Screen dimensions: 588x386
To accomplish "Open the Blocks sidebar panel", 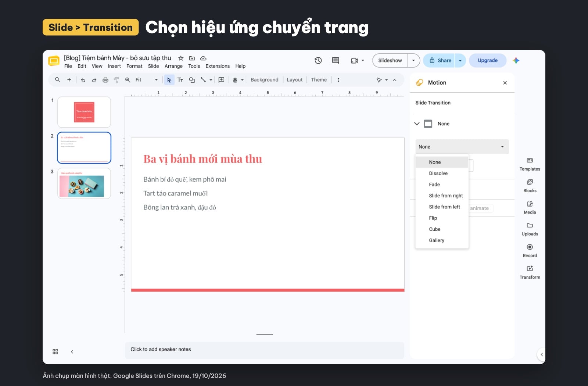I will coord(530,186).
